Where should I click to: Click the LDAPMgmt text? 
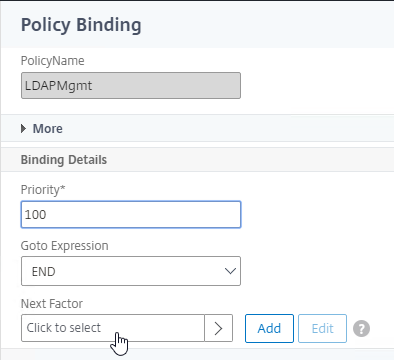pos(58,86)
